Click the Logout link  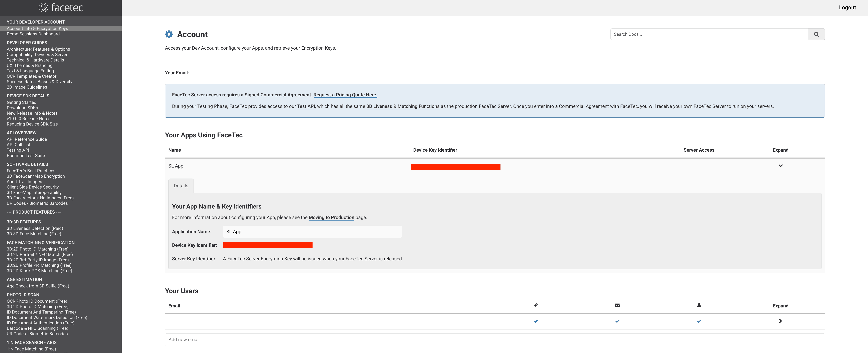coord(847,7)
